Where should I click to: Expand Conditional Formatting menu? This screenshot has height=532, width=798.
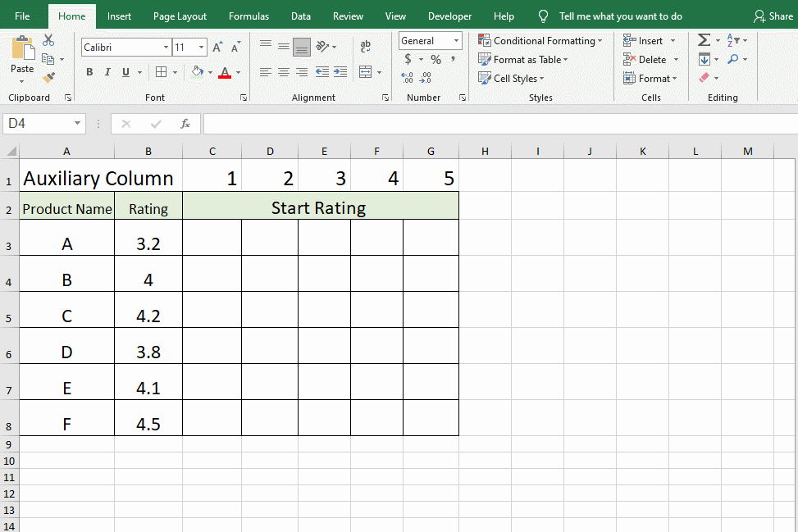coord(540,41)
